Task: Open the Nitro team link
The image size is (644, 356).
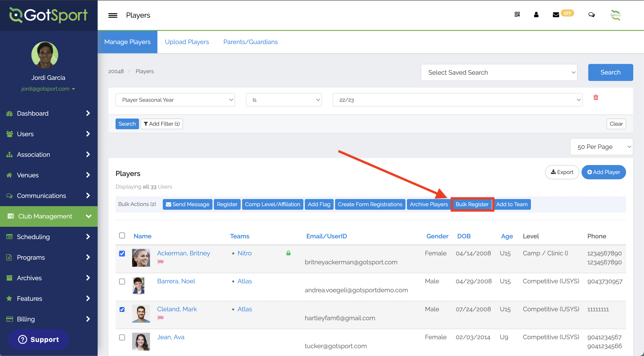Action: [245, 253]
